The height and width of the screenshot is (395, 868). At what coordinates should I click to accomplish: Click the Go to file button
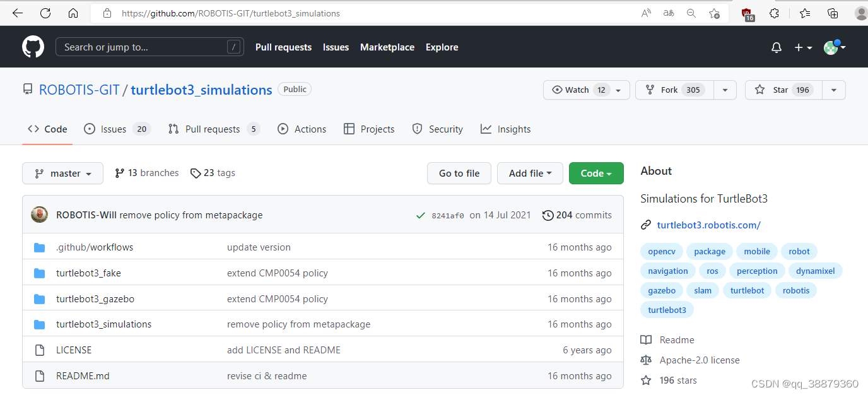[x=459, y=174]
